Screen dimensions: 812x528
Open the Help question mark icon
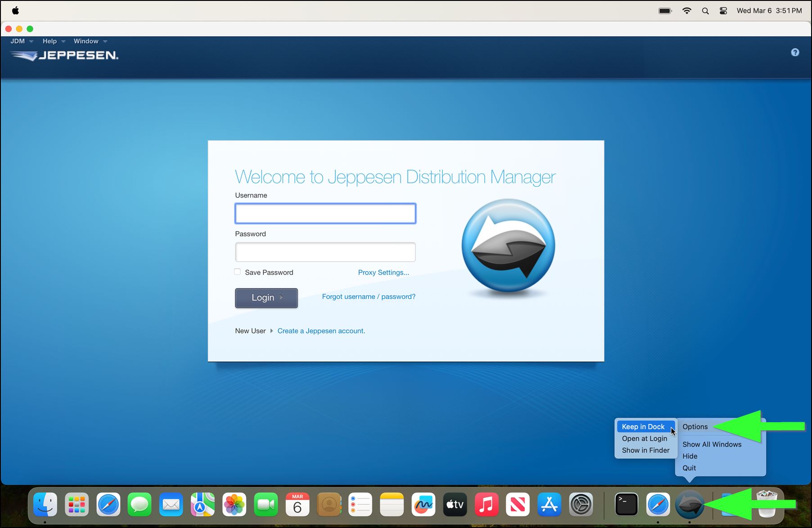795,52
